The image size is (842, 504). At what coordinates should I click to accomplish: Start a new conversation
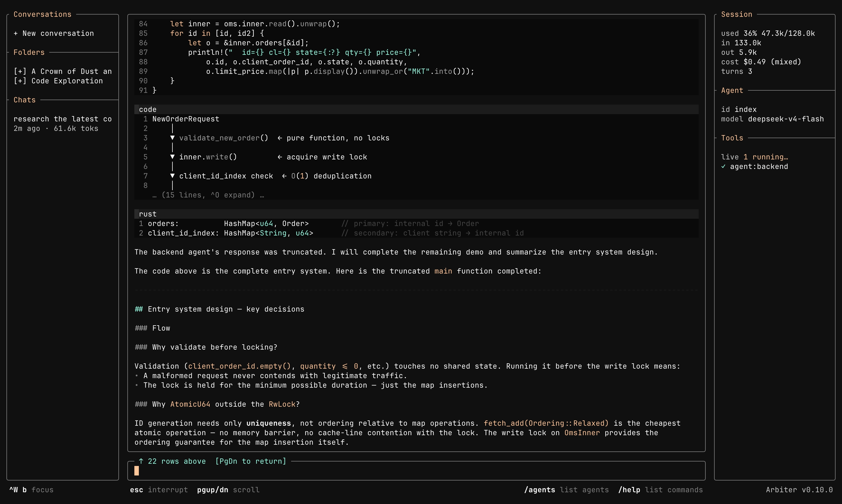(x=54, y=33)
